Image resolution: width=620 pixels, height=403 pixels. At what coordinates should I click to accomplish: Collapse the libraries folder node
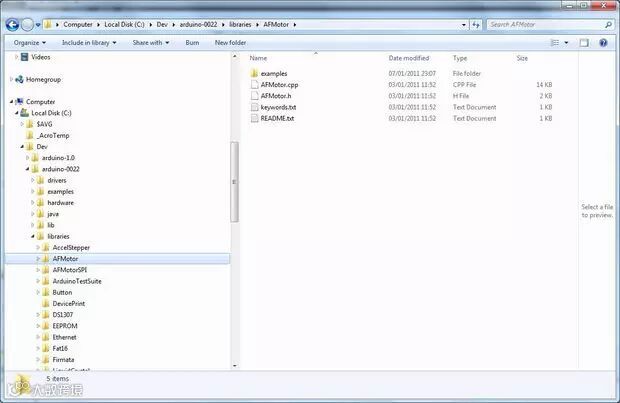click(x=33, y=237)
